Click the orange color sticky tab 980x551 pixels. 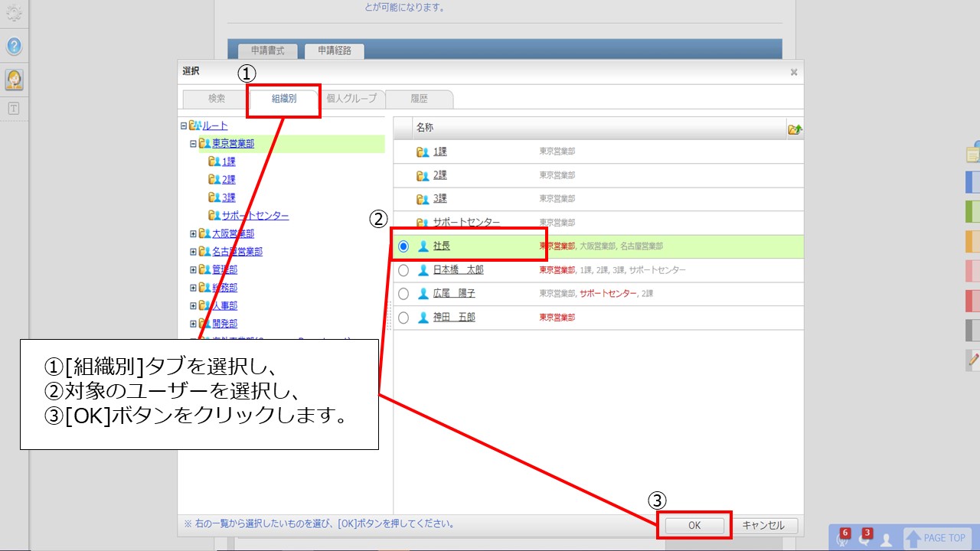click(973, 242)
